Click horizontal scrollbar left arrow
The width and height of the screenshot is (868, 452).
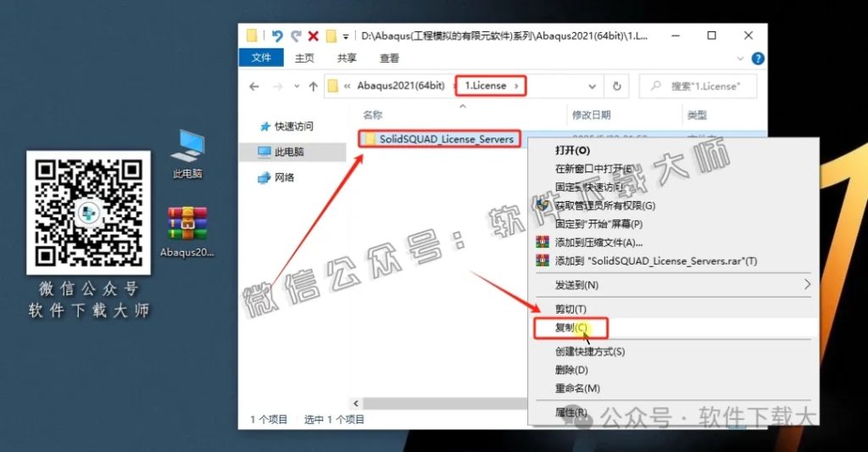tap(356, 404)
